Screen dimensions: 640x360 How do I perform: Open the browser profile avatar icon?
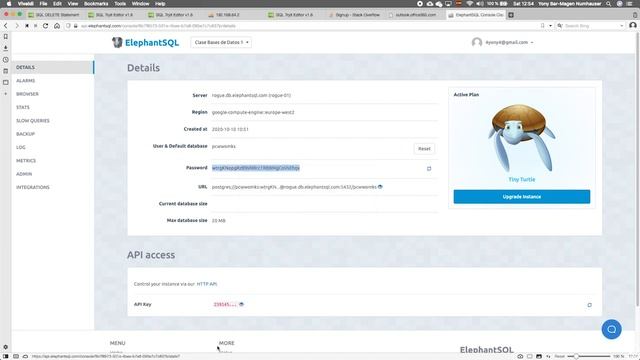coord(633,25)
